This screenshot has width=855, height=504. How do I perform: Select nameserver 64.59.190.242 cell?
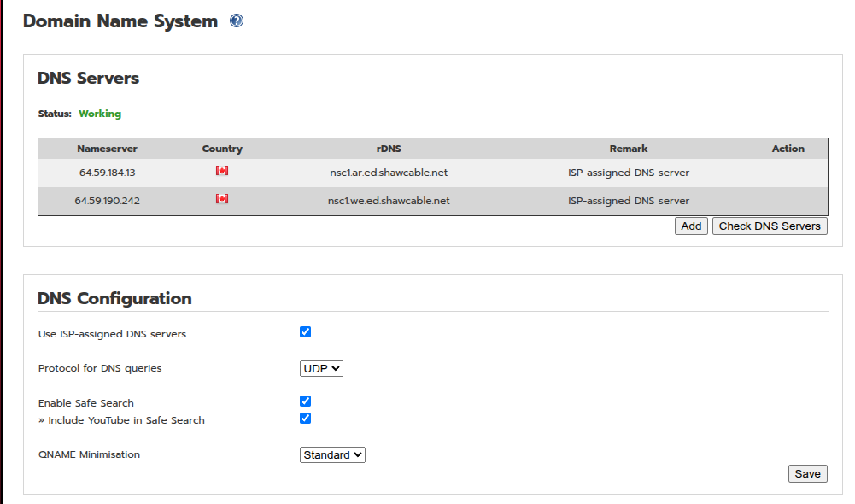pyautogui.click(x=107, y=202)
